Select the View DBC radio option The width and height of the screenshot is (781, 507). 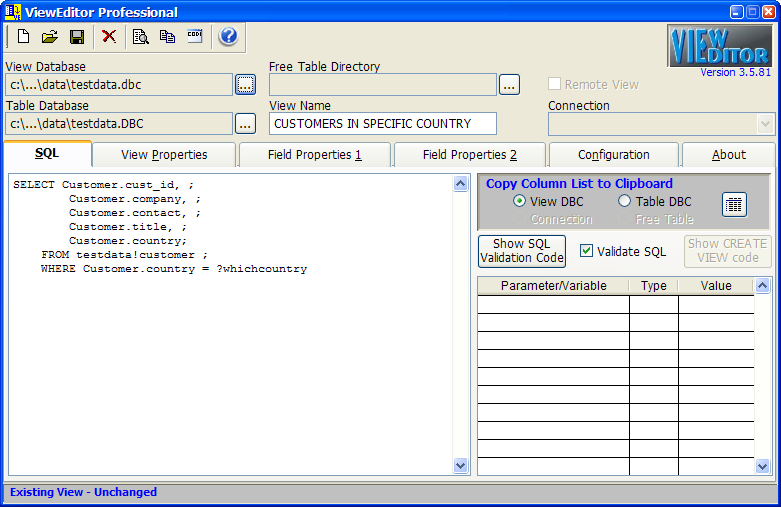[519, 201]
